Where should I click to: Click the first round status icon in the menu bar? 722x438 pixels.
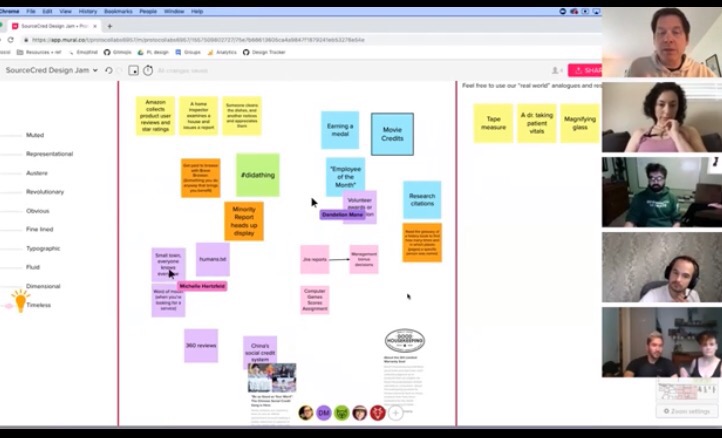tap(563, 12)
